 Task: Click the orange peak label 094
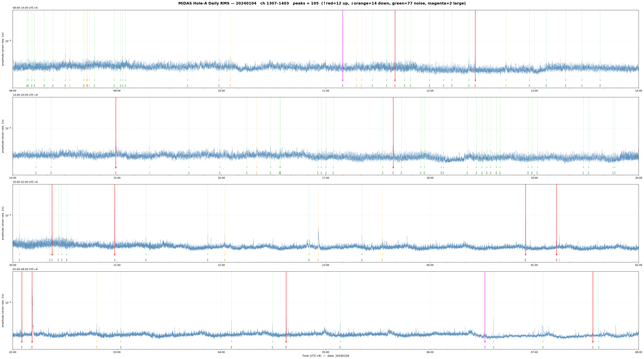coord(97,347)
